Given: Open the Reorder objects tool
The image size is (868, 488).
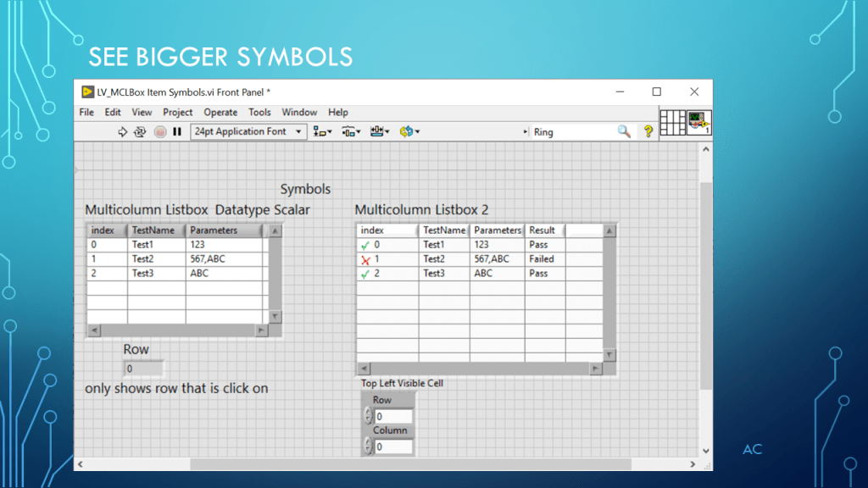Looking at the screenshot, I should (x=409, y=131).
